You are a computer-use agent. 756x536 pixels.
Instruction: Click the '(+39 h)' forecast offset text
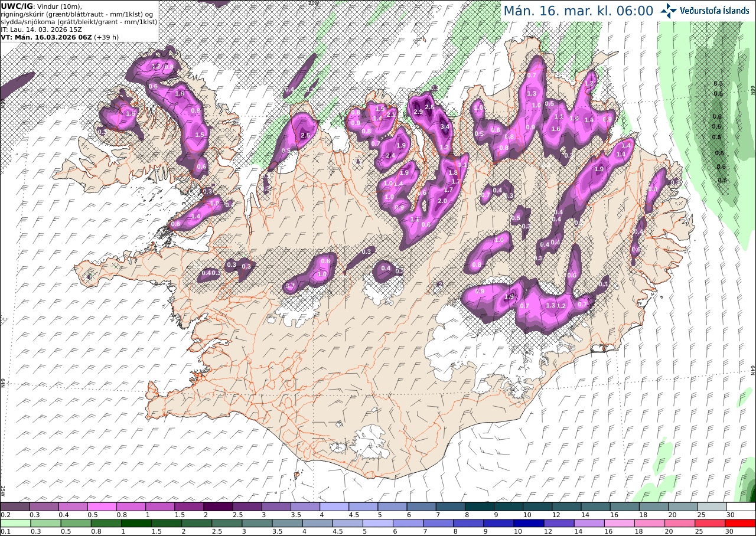(105, 37)
